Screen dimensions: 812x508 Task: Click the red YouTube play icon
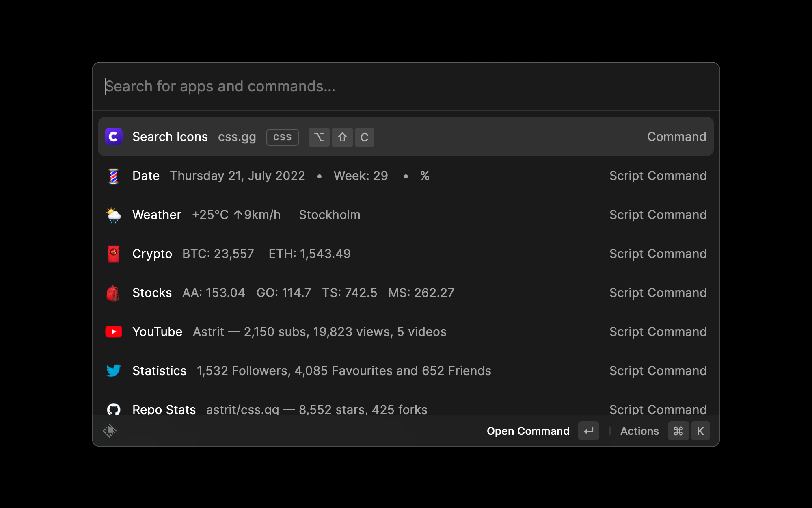(114, 332)
